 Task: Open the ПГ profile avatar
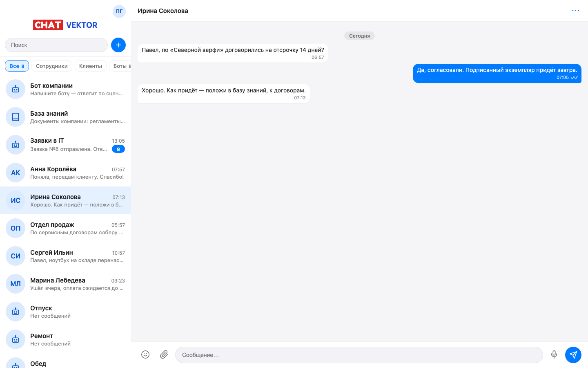coord(119,11)
